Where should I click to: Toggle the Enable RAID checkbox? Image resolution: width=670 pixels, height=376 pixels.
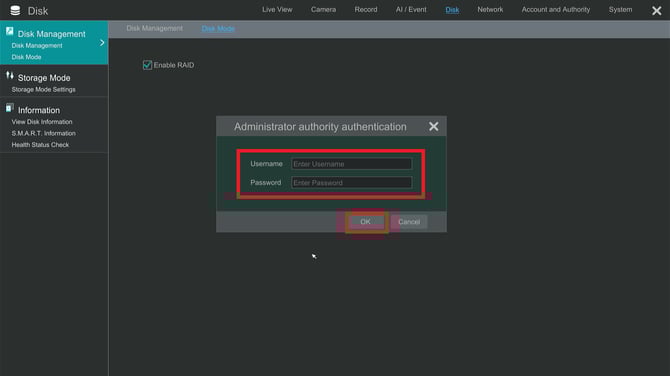(147, 65)
